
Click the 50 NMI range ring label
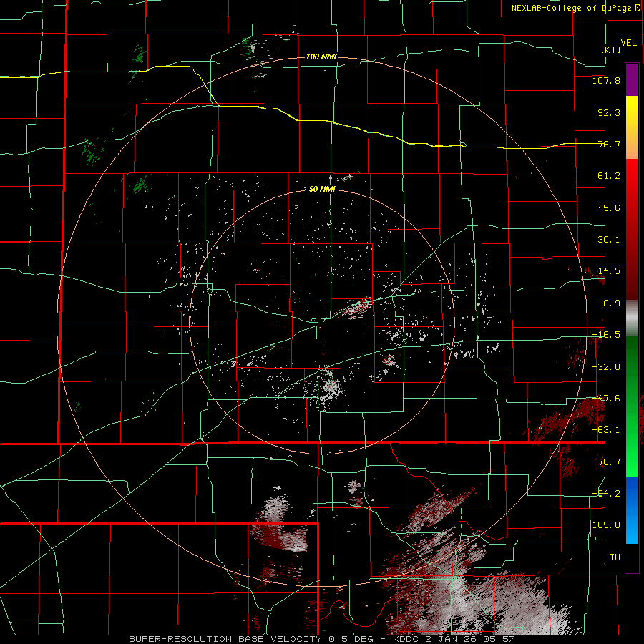(322, 190)
